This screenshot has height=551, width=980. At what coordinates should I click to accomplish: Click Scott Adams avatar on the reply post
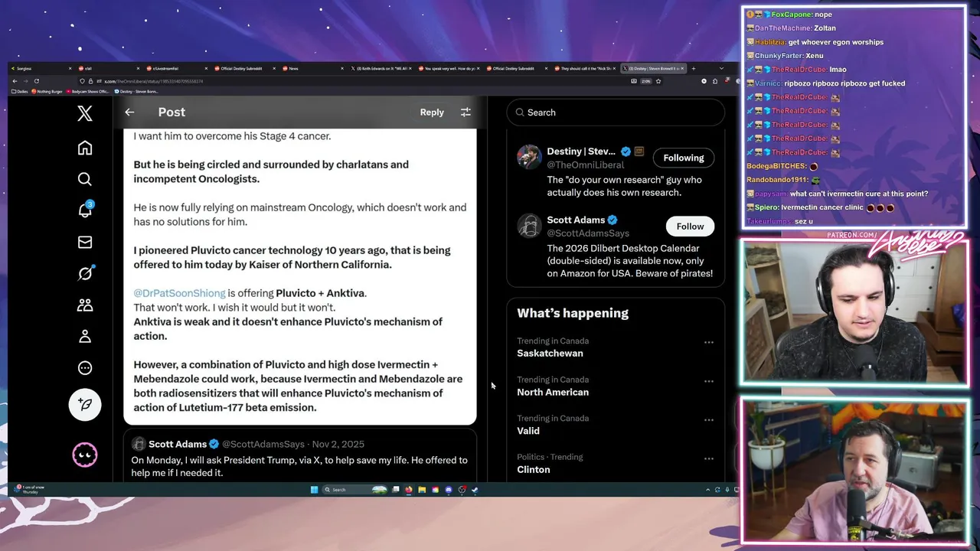click(139, 444)
